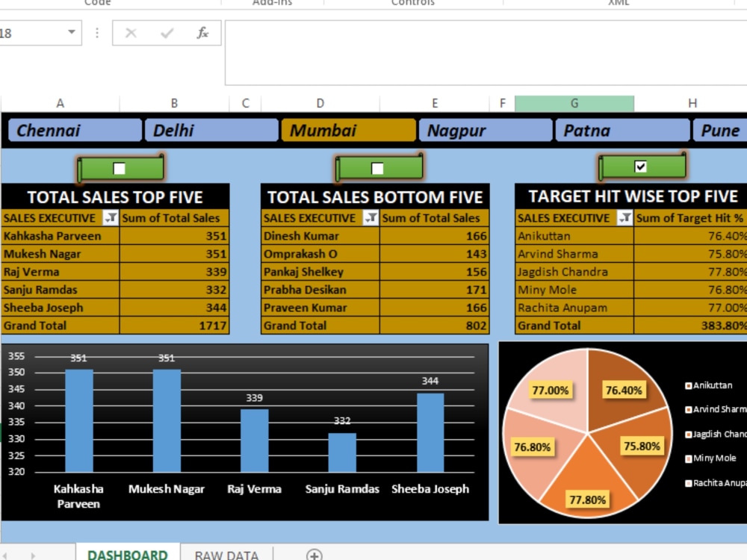The height and width of the screenshot is (560, 747).
Task: Select cell Mukesh Nagar in top five table
Action: click(x=60, y=255)
